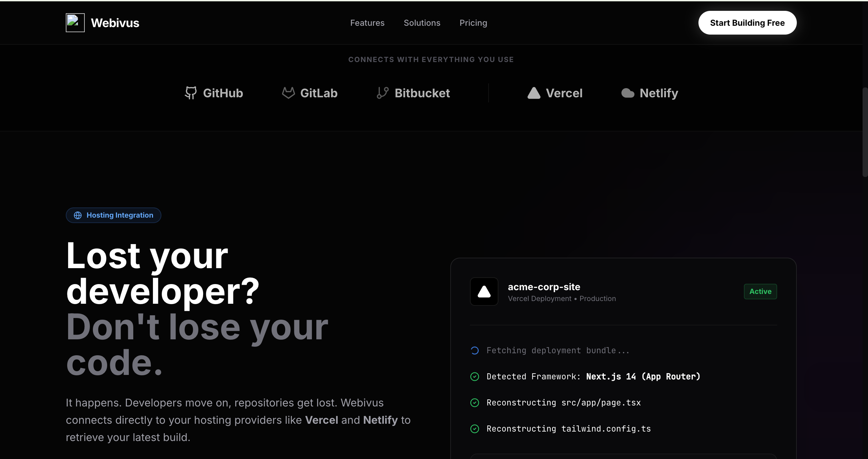This screenshot has height=459, width=868.
Task: Go to the Pricing nav link
Action: pyautogui.click(x=473, y=23)
